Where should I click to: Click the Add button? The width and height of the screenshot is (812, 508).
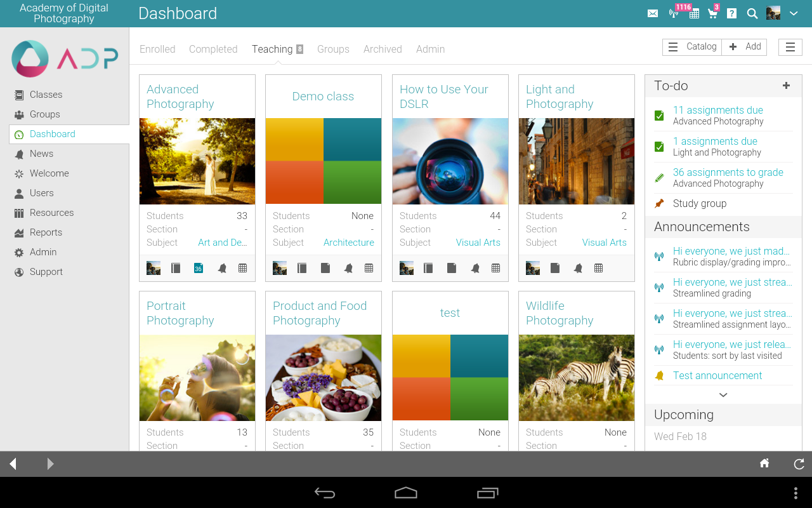[x=744, y=46]
